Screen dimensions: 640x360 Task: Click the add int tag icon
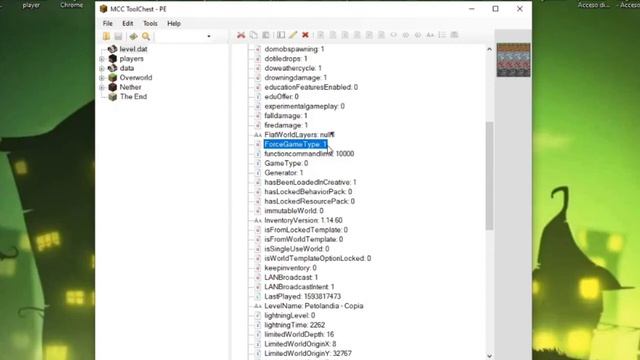pyautogui.click(x=345, y=35)
